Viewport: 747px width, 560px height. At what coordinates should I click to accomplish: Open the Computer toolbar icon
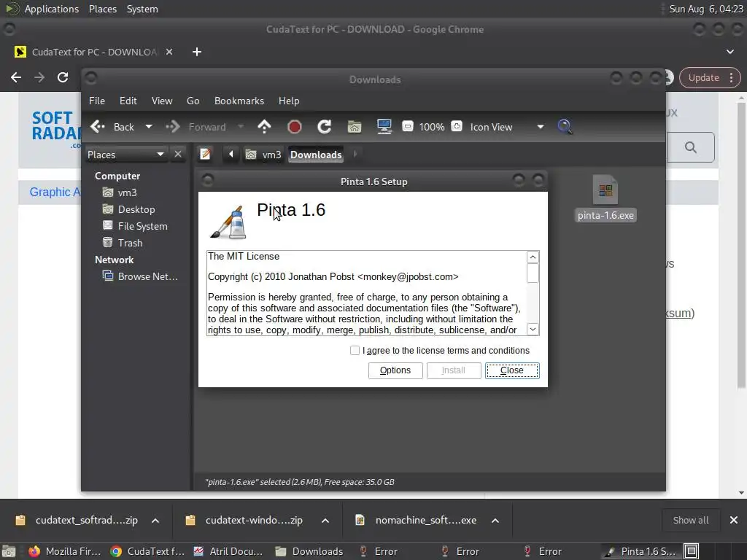tap(384, 127)
